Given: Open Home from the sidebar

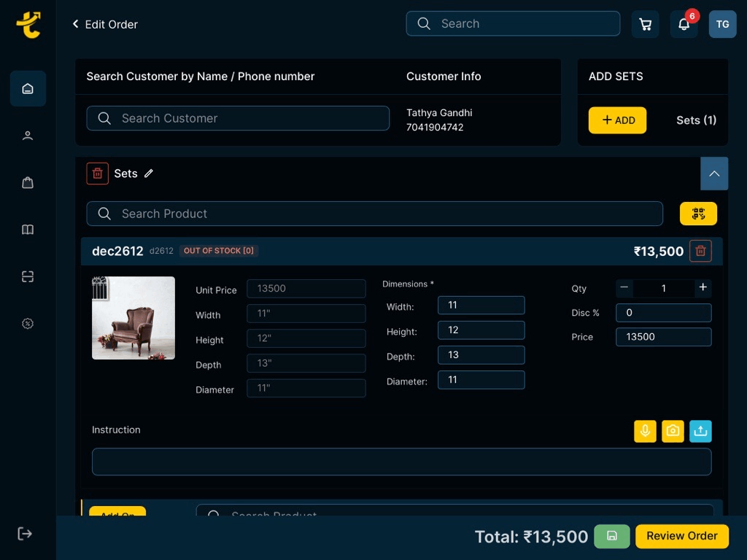Looking at the screenshot, I should tap(28, 89).
